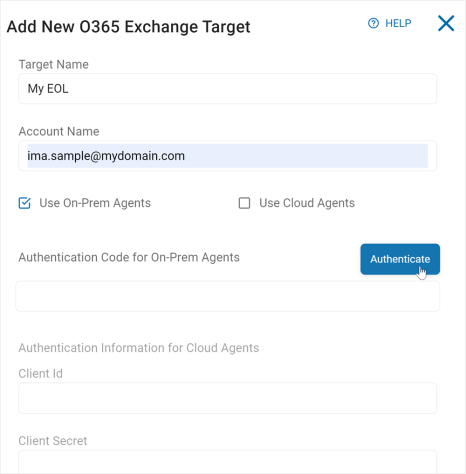Click the Target Name label
This screenshot has height=474, width=466.
point(54,64)
